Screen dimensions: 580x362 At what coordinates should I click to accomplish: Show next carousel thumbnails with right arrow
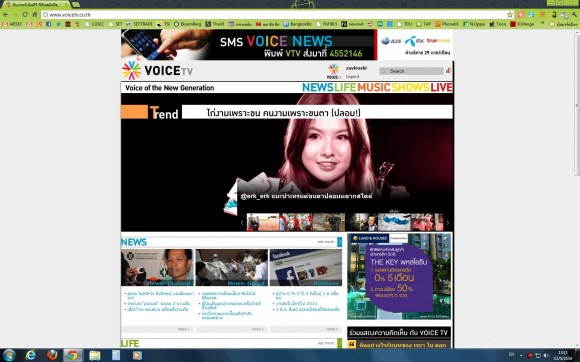tap(448, 223)
